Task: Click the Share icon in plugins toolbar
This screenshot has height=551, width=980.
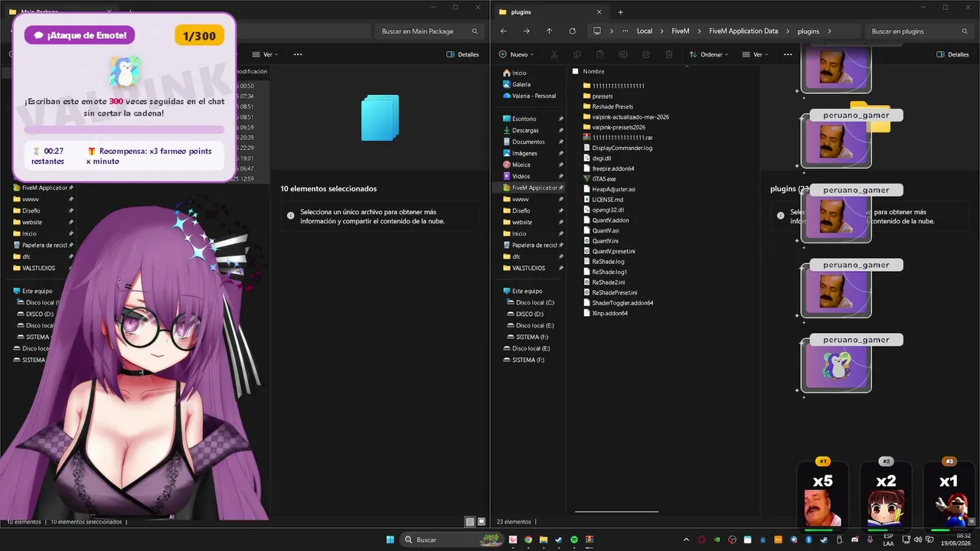Action: point(646,54)
